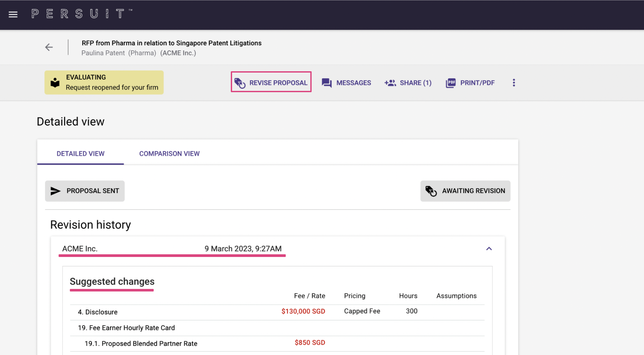Click the PERSUIT logo
644x355 pixels.
tap(82, 14)
